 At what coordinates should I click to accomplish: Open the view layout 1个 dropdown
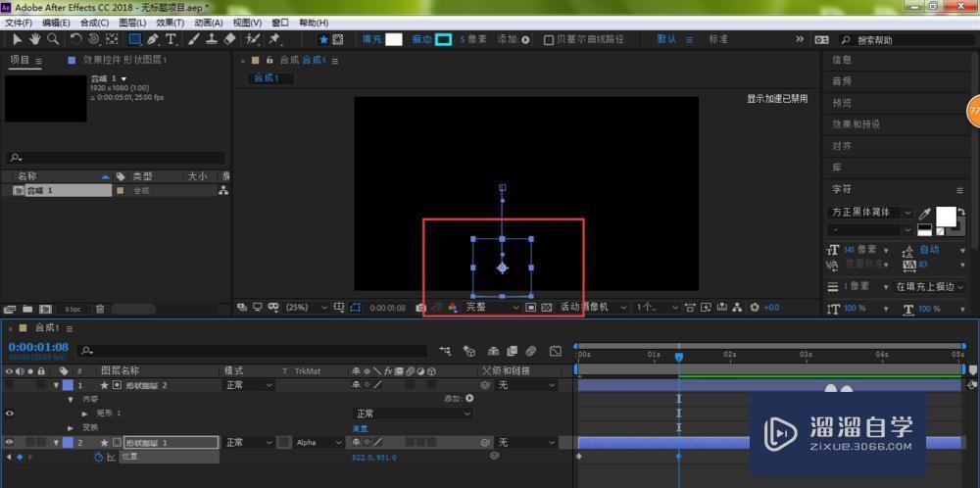click(657, 308)
